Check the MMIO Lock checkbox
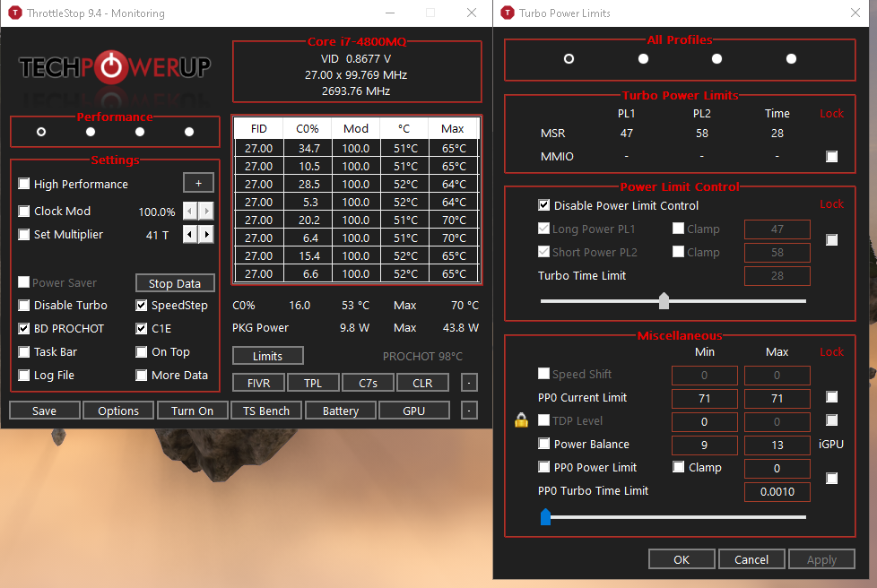The height and width of the screenshot is (588, 877). [831, 157]
